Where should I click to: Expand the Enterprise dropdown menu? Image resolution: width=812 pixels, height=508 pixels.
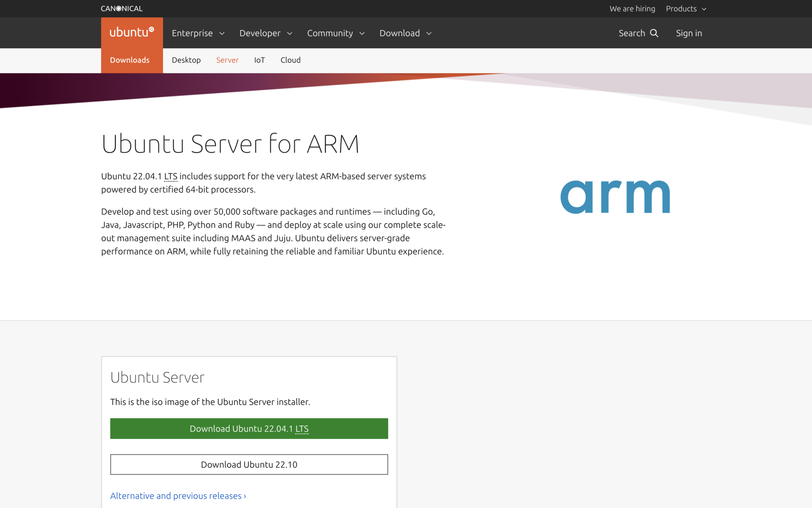(x=198, y=33)
